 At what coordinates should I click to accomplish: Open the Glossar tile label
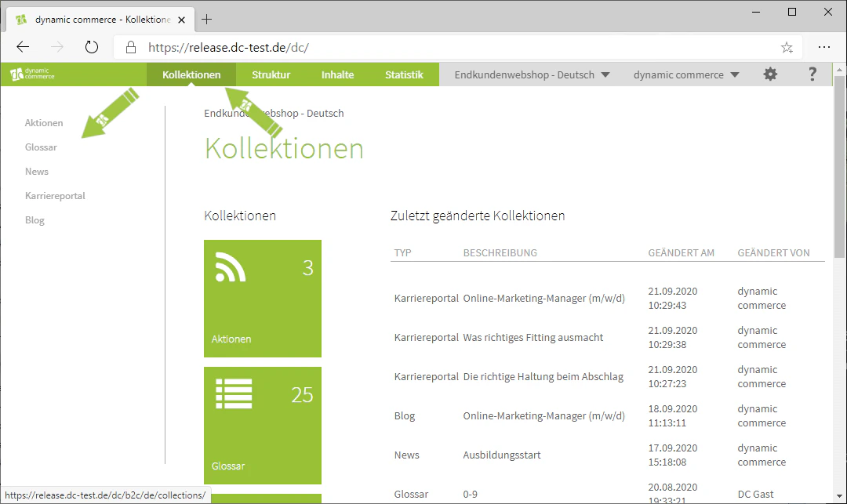(x=228, y=466)
